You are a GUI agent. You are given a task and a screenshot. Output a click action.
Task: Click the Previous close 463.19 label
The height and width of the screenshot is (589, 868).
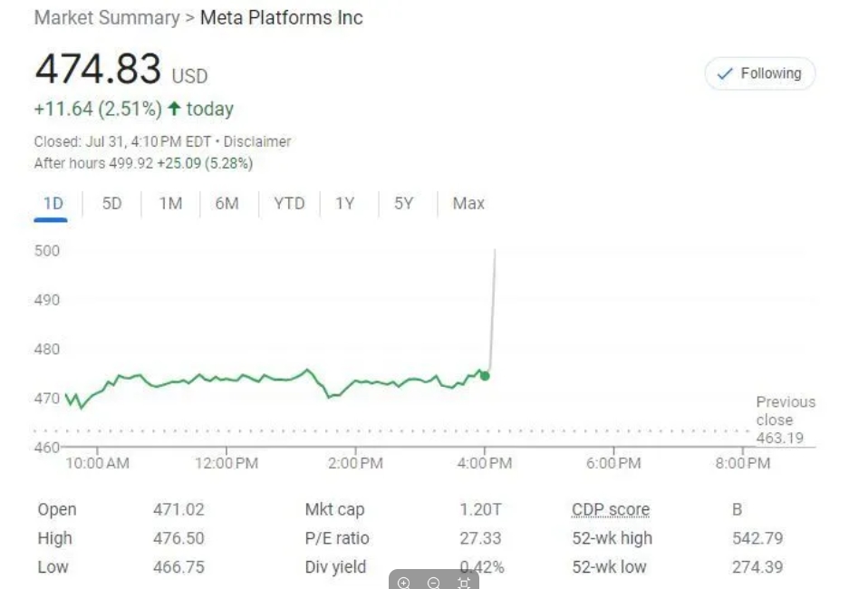[x=786, y=420]
